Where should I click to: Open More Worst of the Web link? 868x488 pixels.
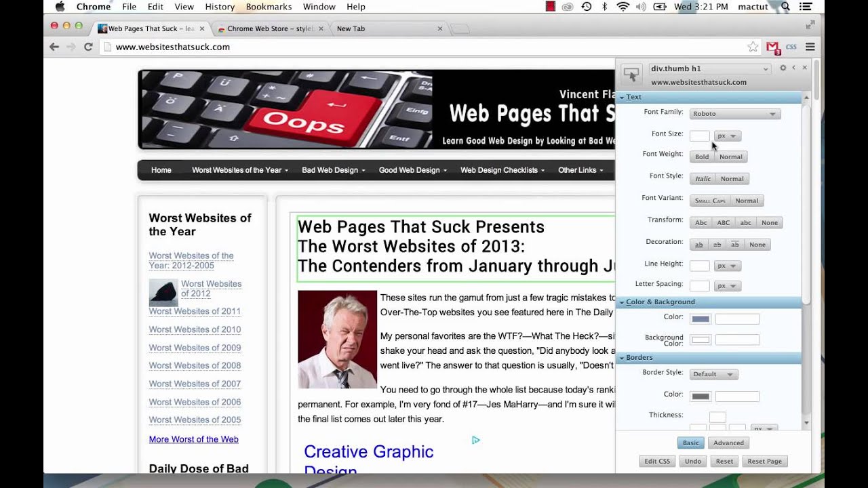tap(194, 439)
